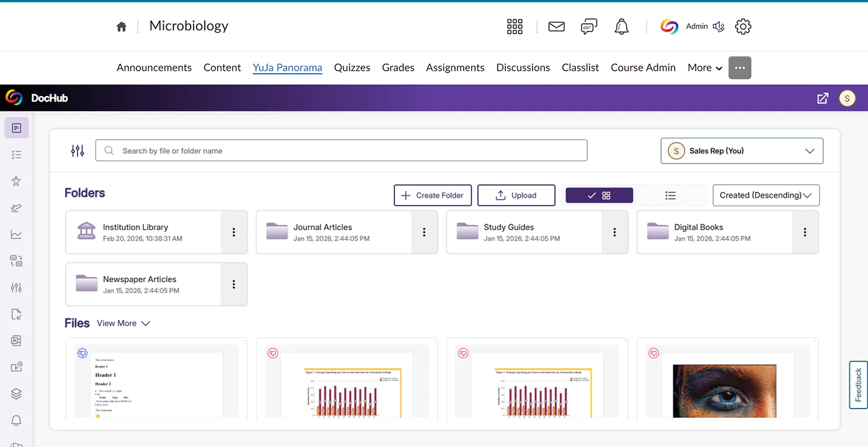Image resolution: width=868 pixels, height=447 pixels.
Task: Open DocHub in new window icon
Action: pos(823,98)
